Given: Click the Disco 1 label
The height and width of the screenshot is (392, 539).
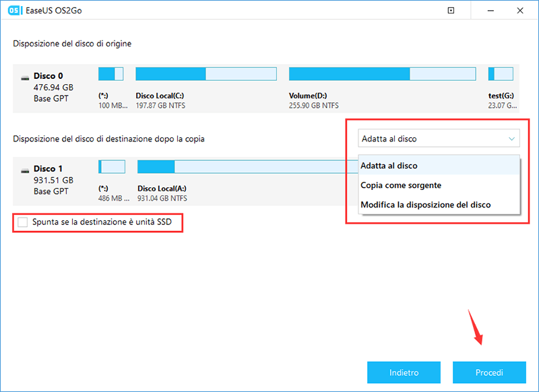Looking at the screenshot, I should [x=48, y=168].
